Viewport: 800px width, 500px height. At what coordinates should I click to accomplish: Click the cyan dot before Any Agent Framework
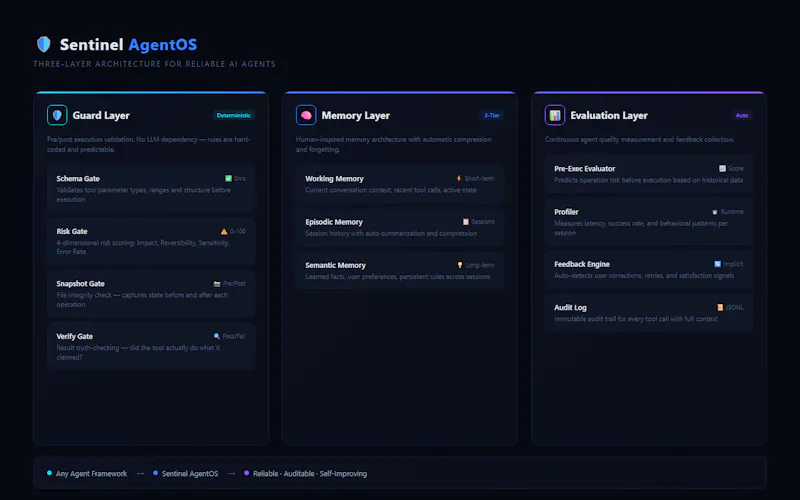(49, 473)
